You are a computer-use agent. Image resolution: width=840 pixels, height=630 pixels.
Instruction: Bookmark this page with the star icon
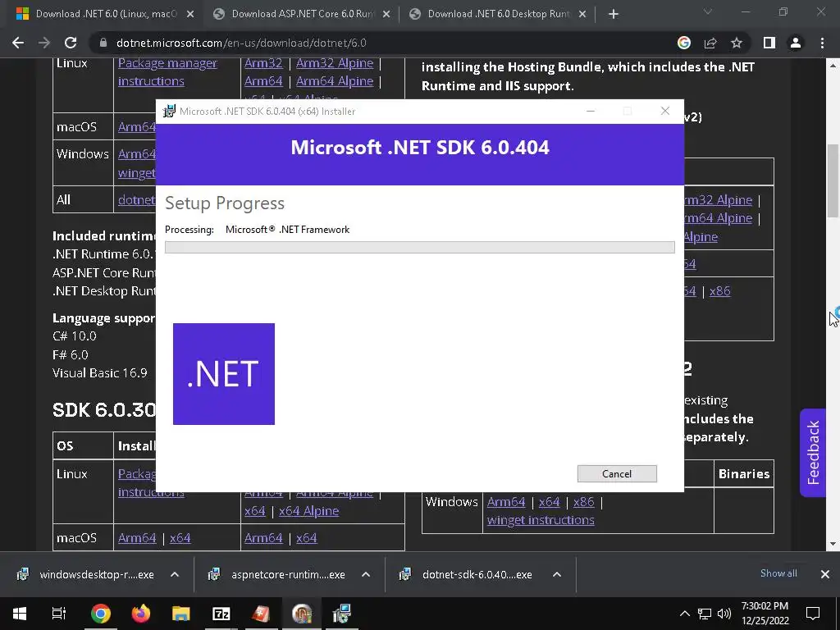(x=737, y=43)
